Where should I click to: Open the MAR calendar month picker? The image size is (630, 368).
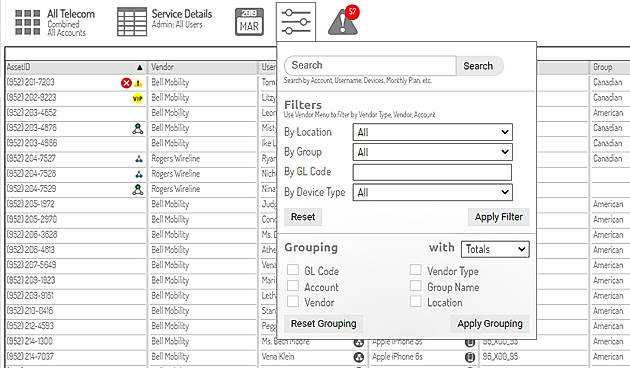click(x=249, y=22)
